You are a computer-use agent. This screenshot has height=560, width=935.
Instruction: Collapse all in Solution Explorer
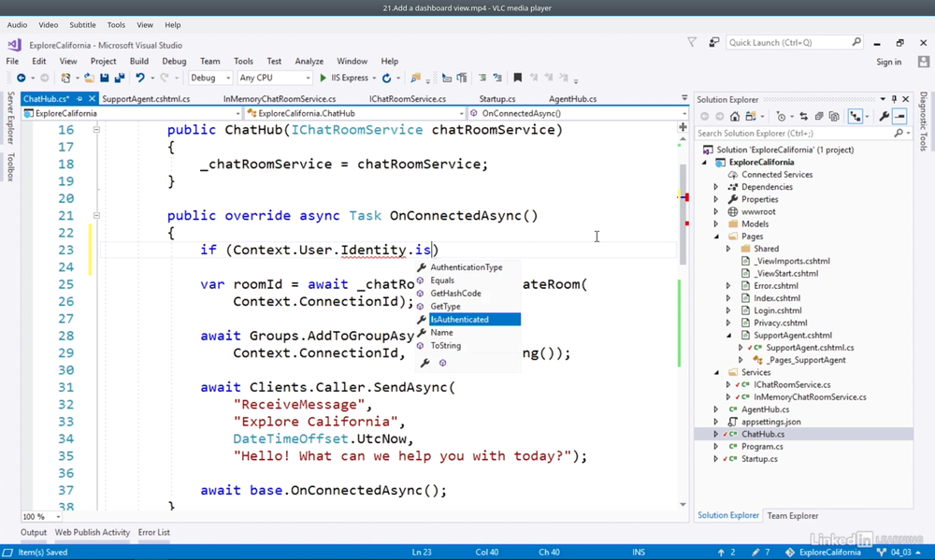point(819,117)
